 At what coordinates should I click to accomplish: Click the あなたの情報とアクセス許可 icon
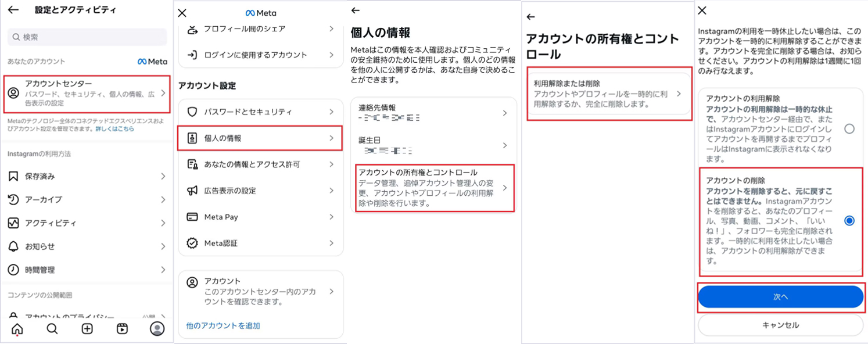point(192,164)
